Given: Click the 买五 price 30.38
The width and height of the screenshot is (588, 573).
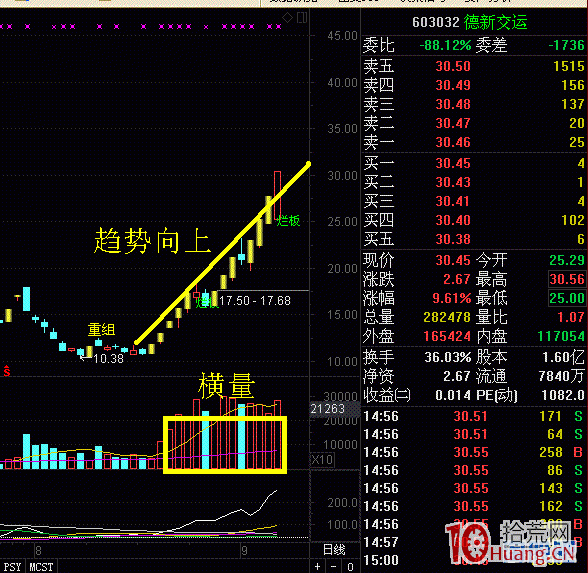Looking at the screenshot, I should (x=453, y=239).
